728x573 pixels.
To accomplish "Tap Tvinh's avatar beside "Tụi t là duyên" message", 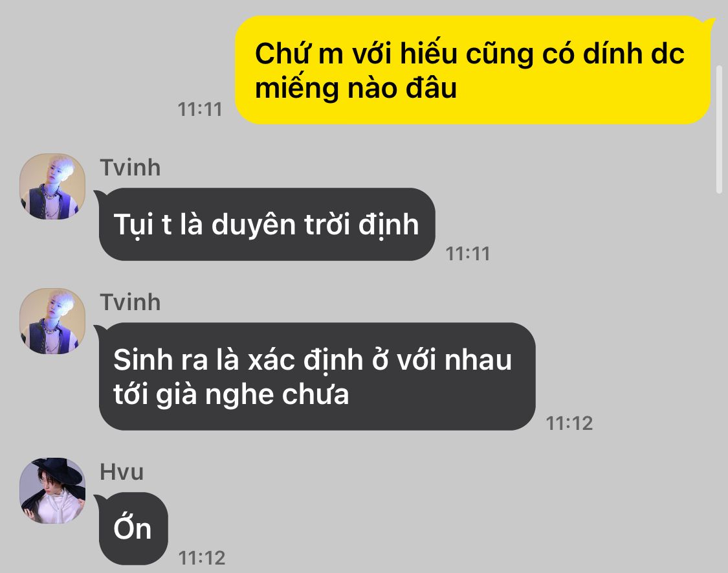I will 52,186.
